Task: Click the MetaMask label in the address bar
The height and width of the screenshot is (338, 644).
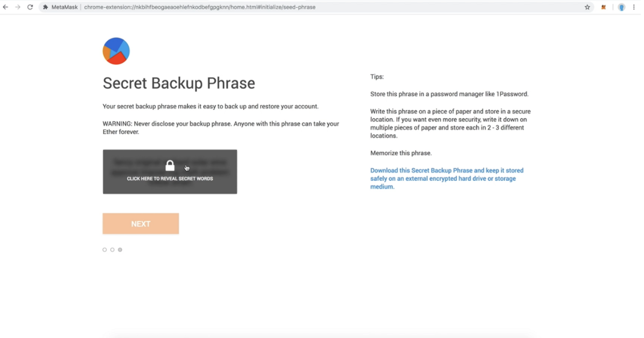Action: point(64,7)
